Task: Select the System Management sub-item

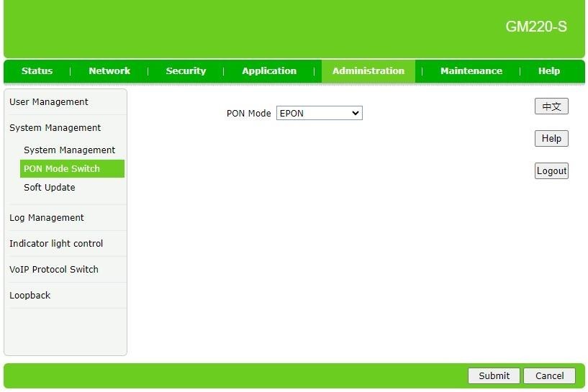Action: click(69, 150)
